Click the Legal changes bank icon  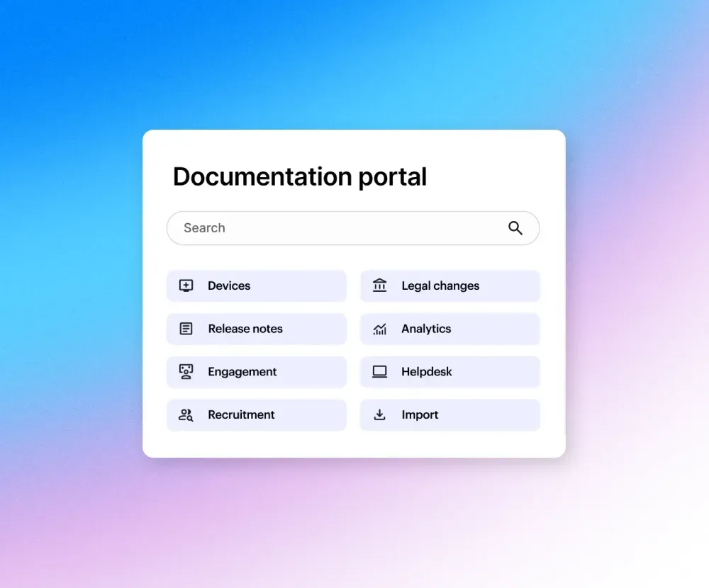[x=379, y=285]
